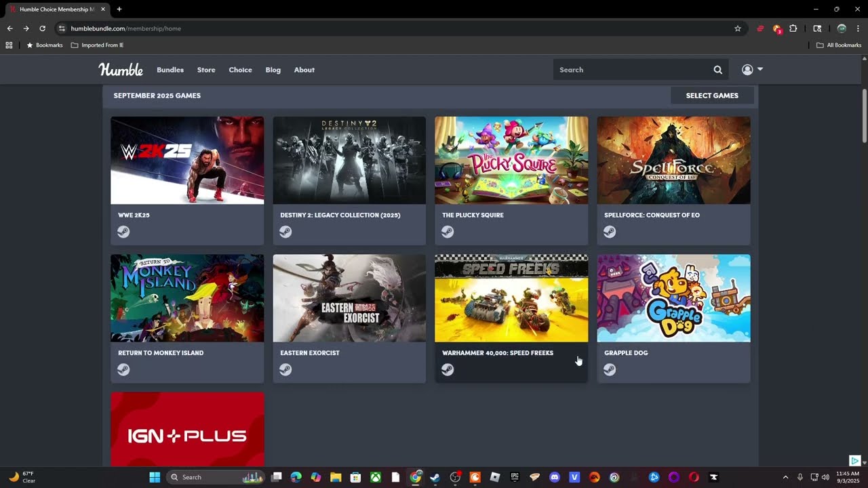This screenshot has height=488, width=868.
Task: Click the Steam icon under Speed Freeks
Action: [448, 369]
